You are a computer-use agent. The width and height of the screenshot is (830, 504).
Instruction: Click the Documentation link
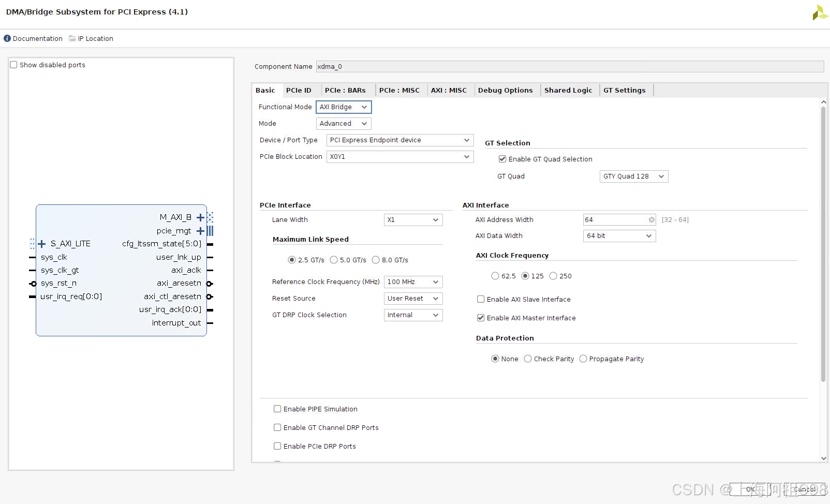pyautogui.click(x=38, y=39)
